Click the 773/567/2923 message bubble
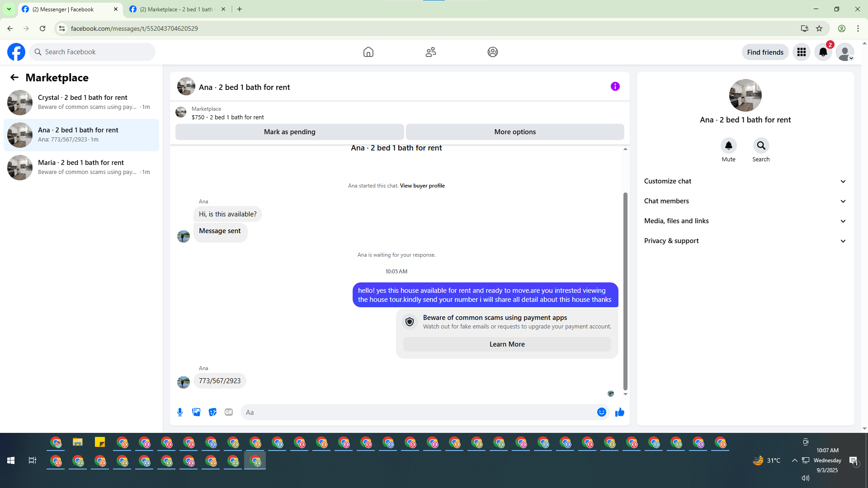Screen dimensions: 868x488 coord(220,381)
